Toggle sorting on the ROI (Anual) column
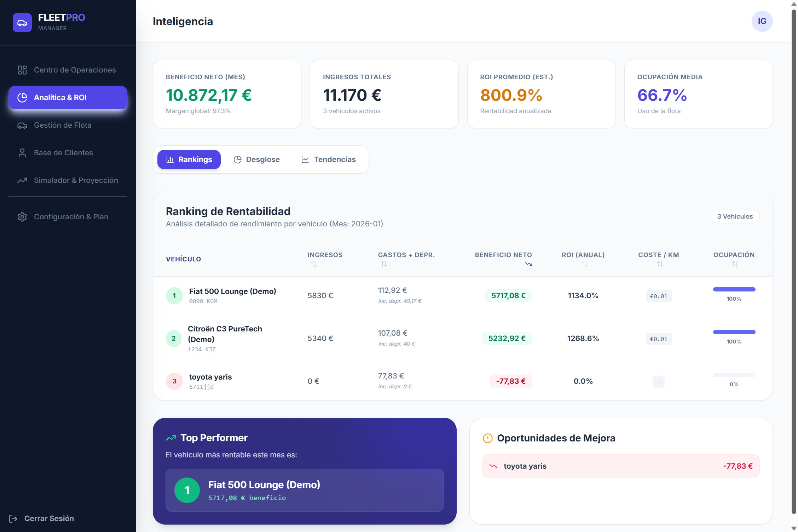The width and height of the screenshot is (798, 532). click(x=584, y=264)
